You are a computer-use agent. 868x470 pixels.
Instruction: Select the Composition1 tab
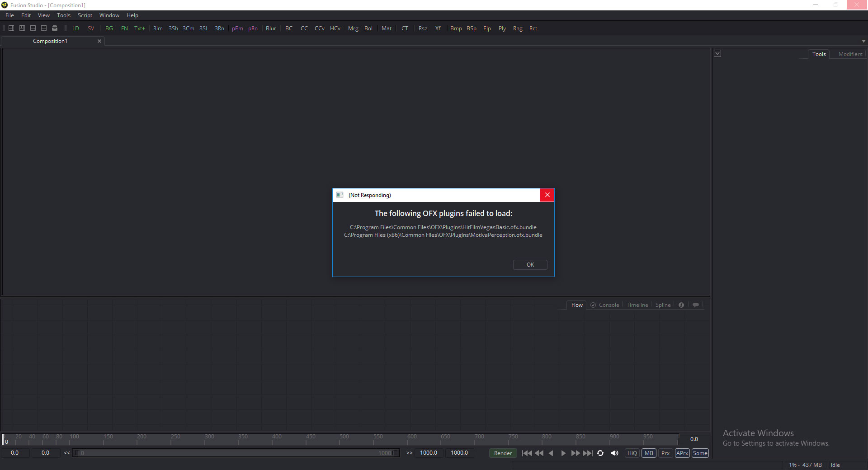(x=50, y=41)
